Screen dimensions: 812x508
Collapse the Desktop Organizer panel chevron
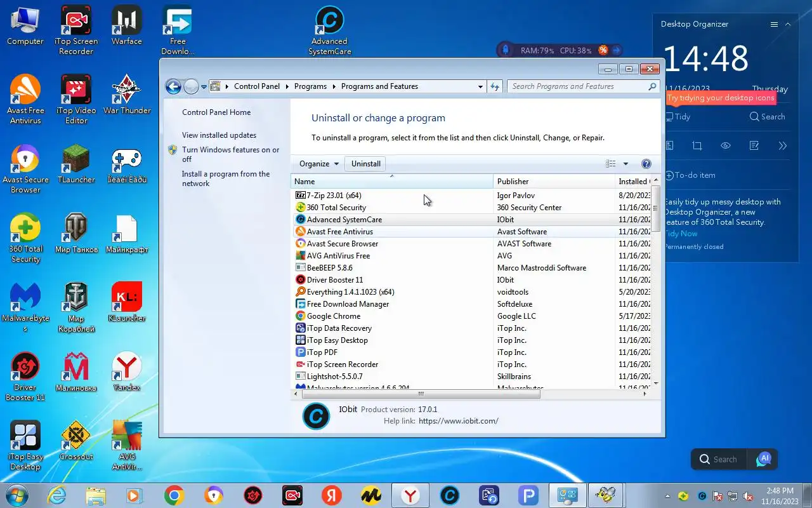[x=788, y=24]
